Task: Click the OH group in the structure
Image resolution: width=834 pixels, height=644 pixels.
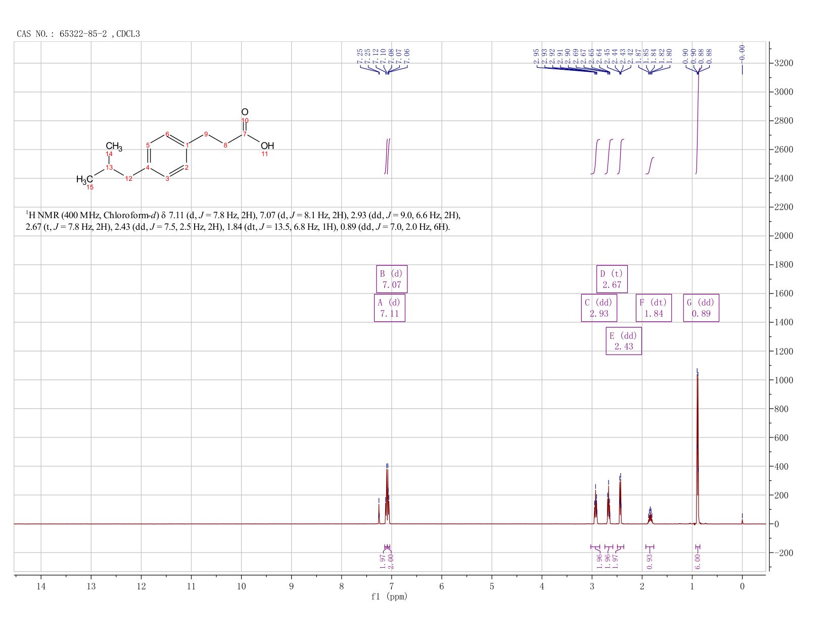Action: point(267,146)
